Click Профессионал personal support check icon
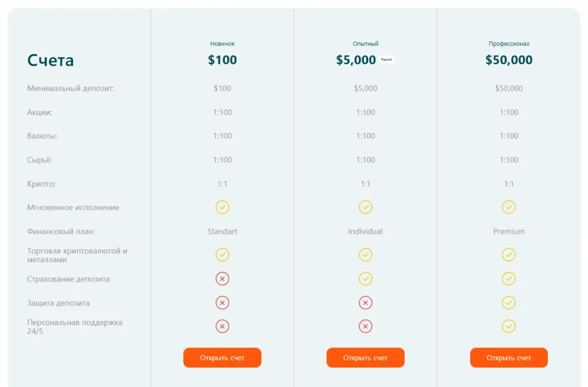 tap(509, 327)
